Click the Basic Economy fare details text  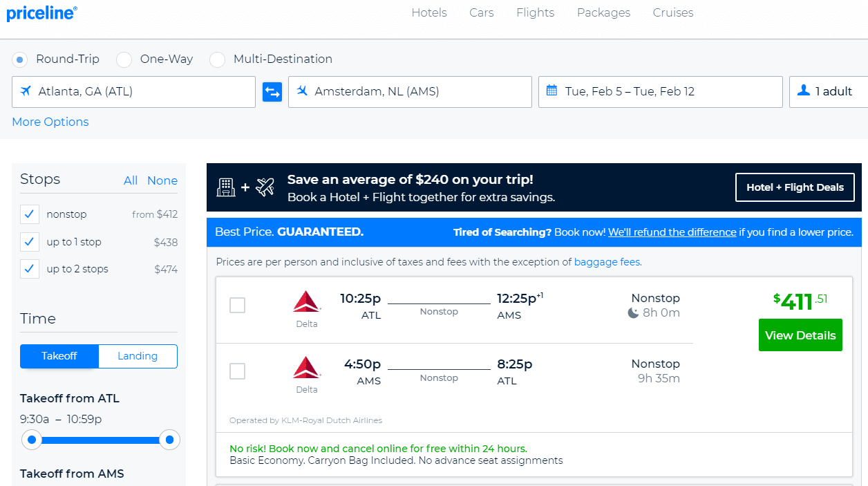pos(396,460)
